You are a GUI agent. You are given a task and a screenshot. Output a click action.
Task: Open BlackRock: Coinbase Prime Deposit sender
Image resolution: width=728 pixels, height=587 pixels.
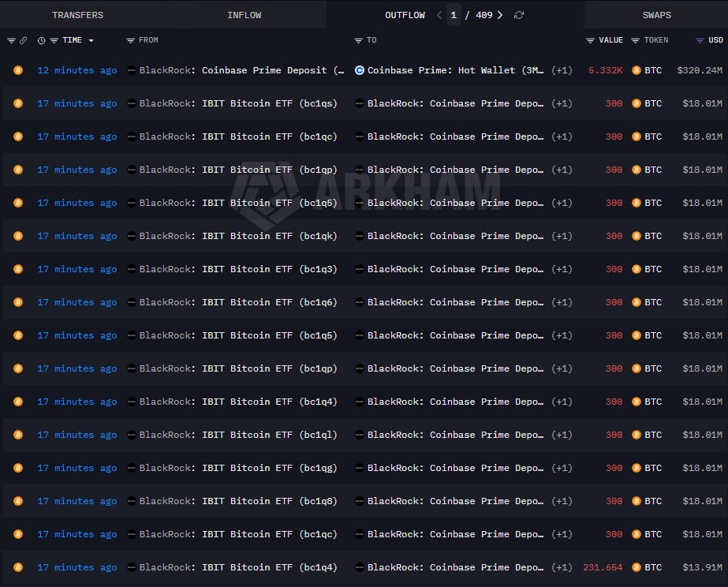[241, 70]
